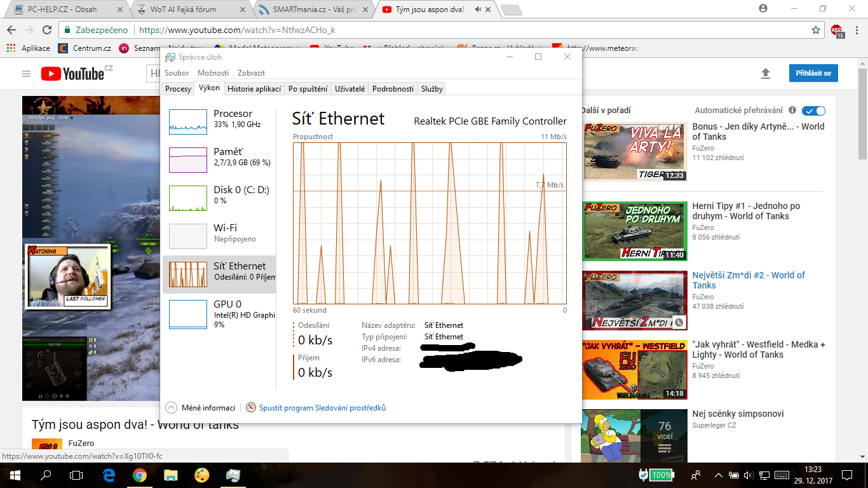868x488 pixels.
Task: Open the volume control in the tray
Action: (749, 475)
